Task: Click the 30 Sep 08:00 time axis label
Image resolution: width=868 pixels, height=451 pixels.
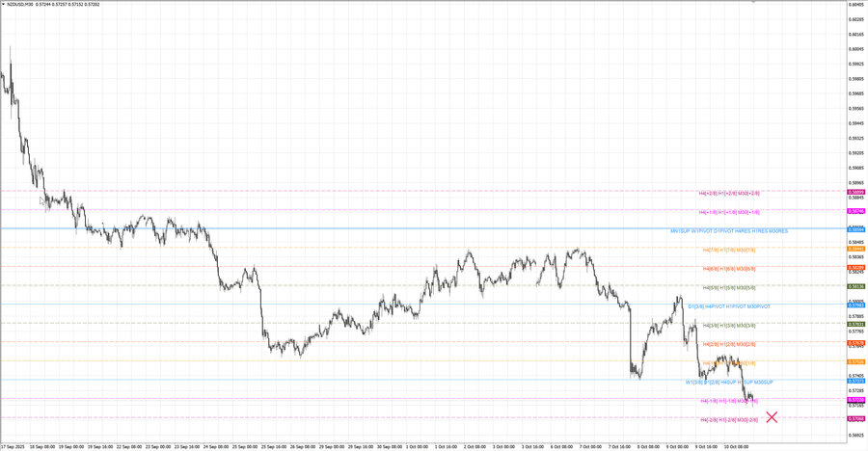Action: (x=390, y=446)
